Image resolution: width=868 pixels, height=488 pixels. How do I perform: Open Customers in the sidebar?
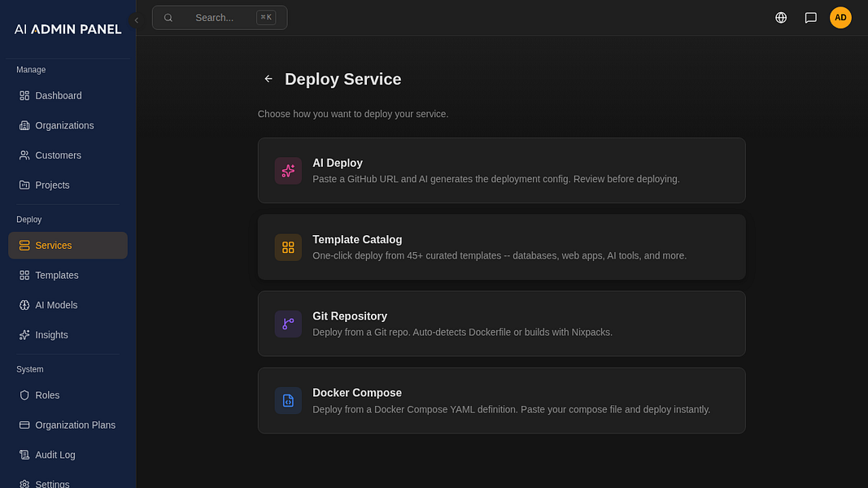point(68,155)
